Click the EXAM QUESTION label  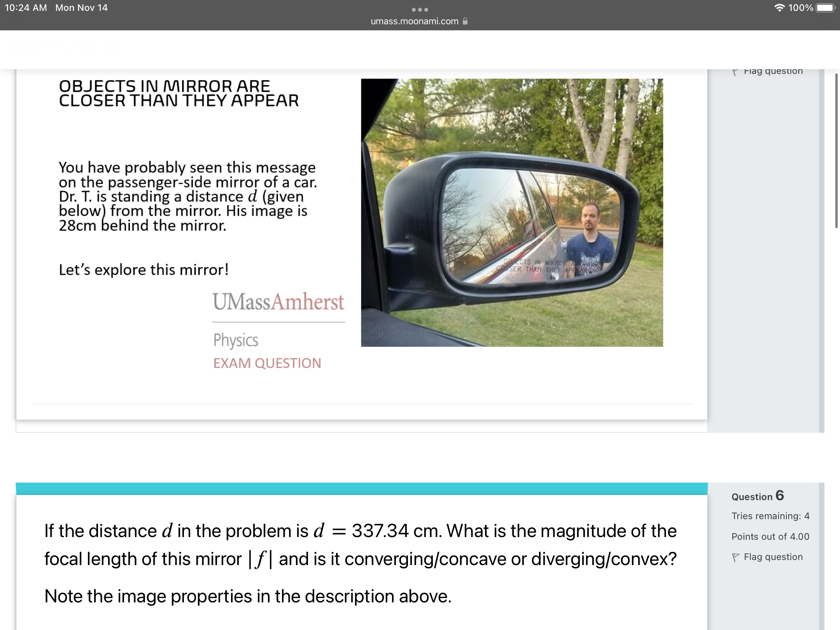point(267,363)
